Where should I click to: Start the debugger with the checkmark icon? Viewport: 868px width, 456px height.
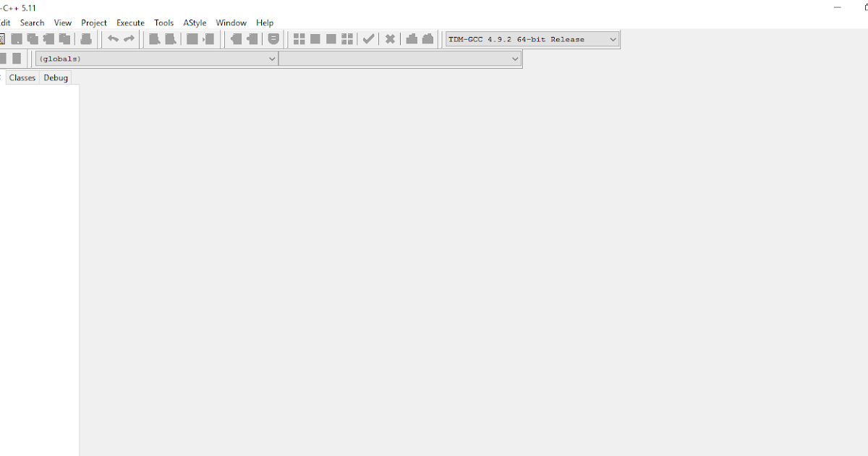tap(368, 39)
